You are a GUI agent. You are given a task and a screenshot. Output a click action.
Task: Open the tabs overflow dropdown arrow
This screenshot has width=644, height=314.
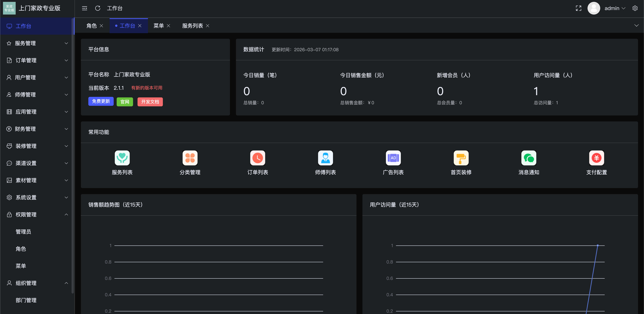click(x=636, y=26)
